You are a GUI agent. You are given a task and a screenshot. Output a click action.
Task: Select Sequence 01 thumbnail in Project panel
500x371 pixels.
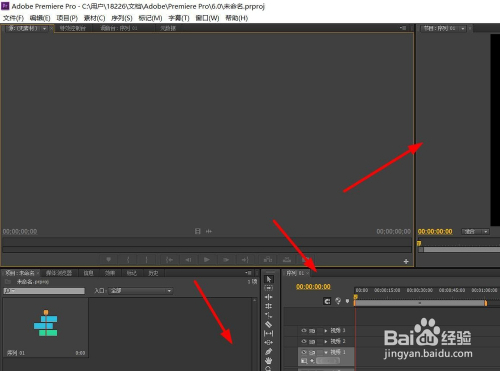[46, 328]
